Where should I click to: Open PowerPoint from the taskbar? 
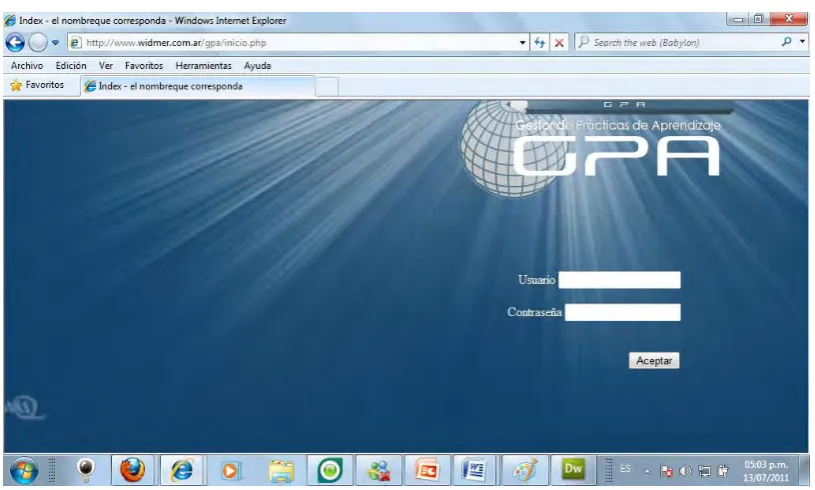426,470
